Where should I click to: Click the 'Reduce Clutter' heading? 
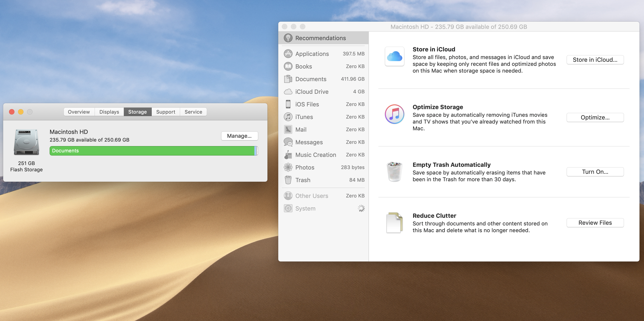point(434,216)
